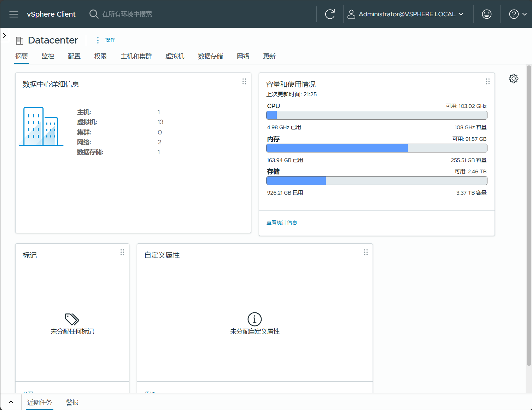The image size is (532, 410).
Task: Switch to the 配置 tab
Action: tap(74, 56)
